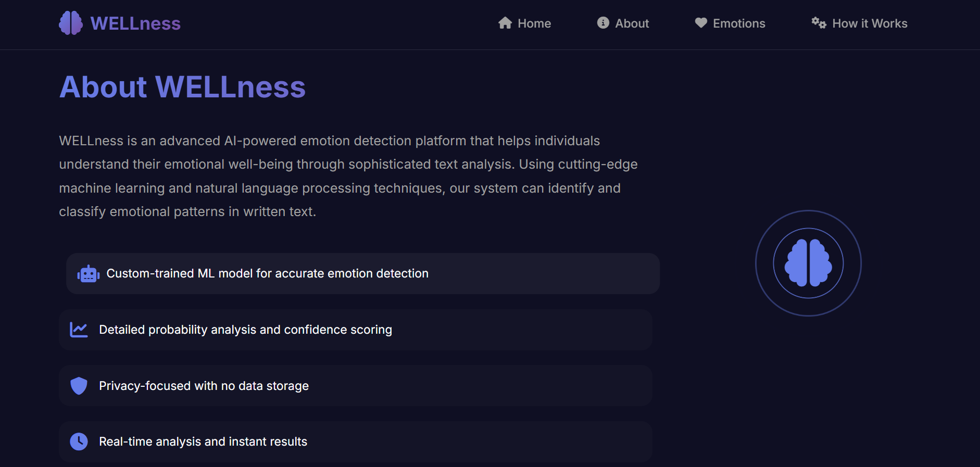Navigate to the Home menu item
980x467 pixels.
pyautogui.click(x=534, y=23)
